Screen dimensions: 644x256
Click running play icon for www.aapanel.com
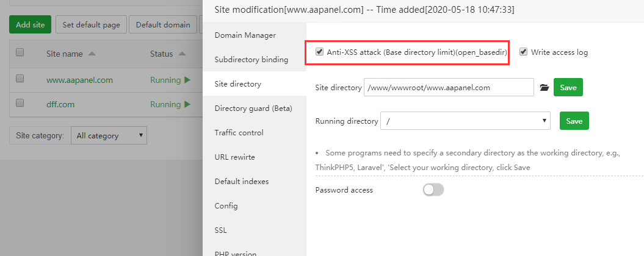click(187, 80)
